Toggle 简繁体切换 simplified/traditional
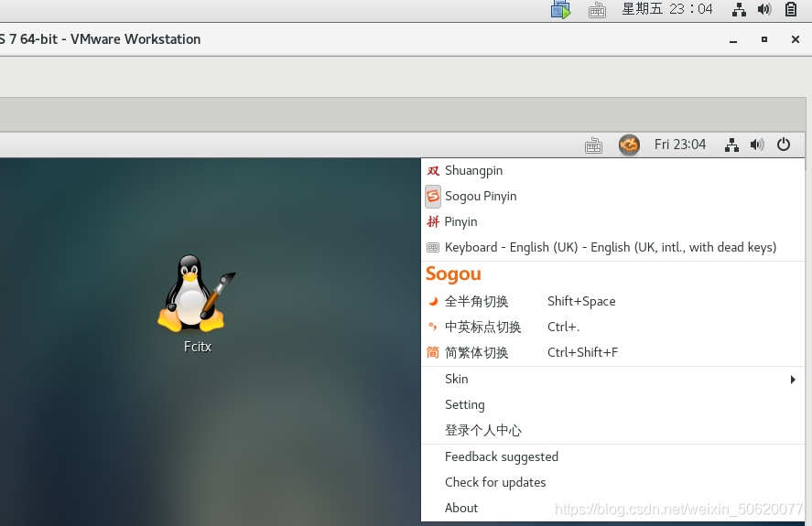 612,352
